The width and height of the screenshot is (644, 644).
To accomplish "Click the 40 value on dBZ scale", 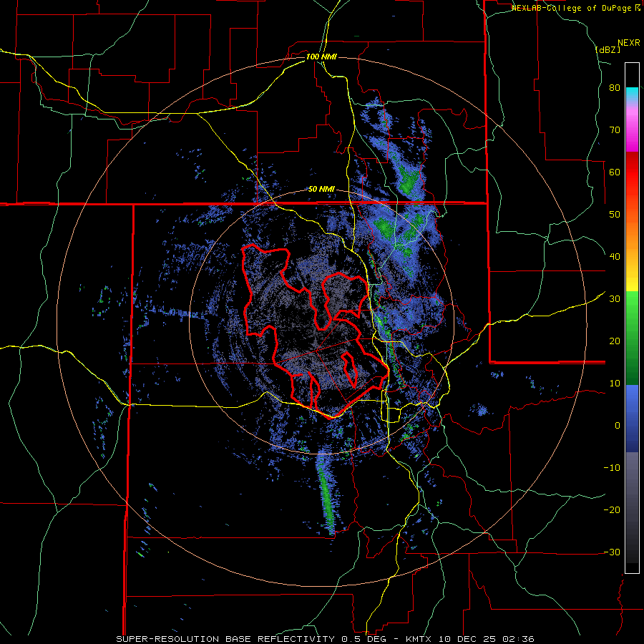I will click(x=615, y=257).
